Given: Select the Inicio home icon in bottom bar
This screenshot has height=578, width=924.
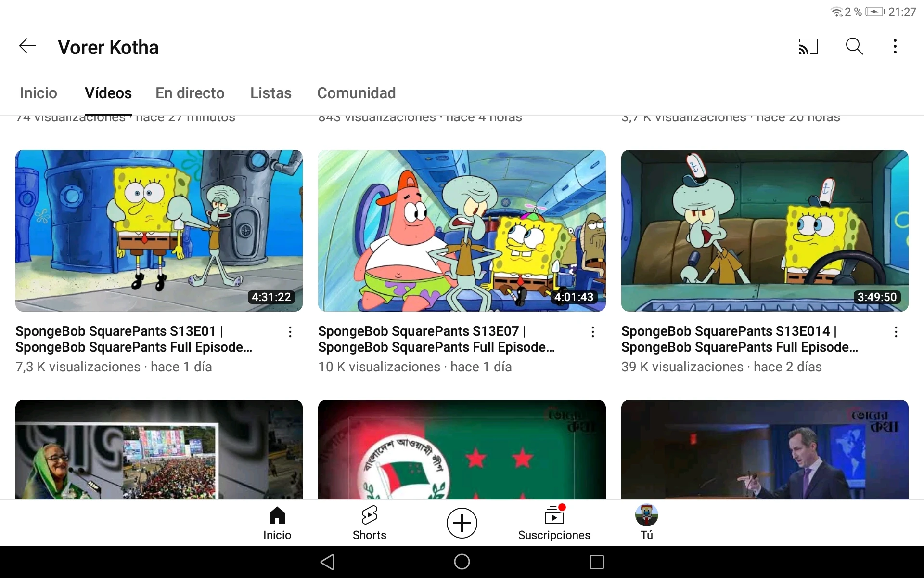Looking at the screenshot, I should click(277, 523).
